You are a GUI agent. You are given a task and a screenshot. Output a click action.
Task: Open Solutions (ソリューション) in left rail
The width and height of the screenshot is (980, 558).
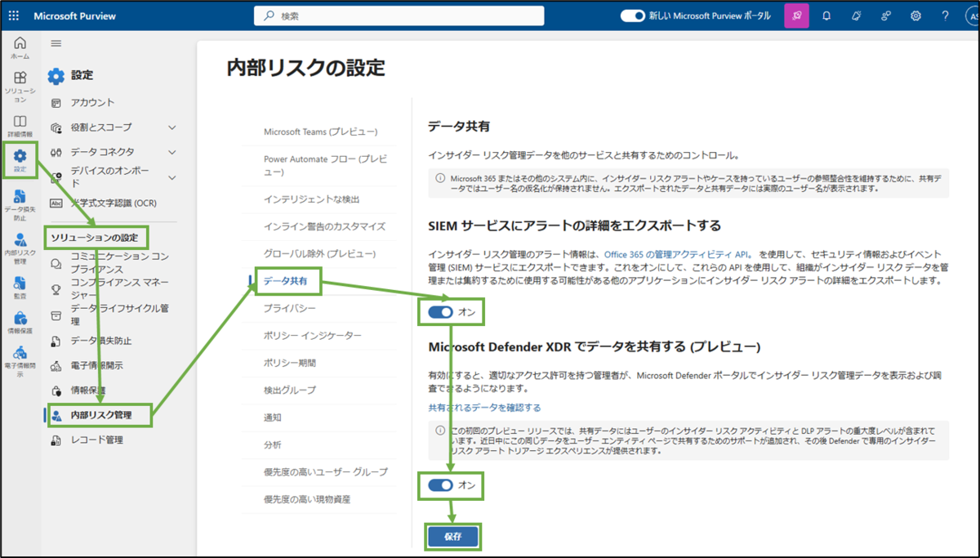coord(20,87)
